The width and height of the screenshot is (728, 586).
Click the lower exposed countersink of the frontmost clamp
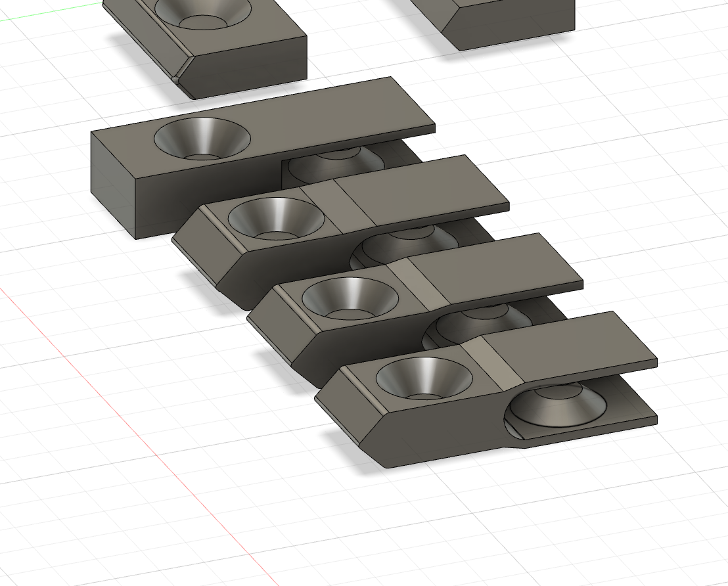557,407
